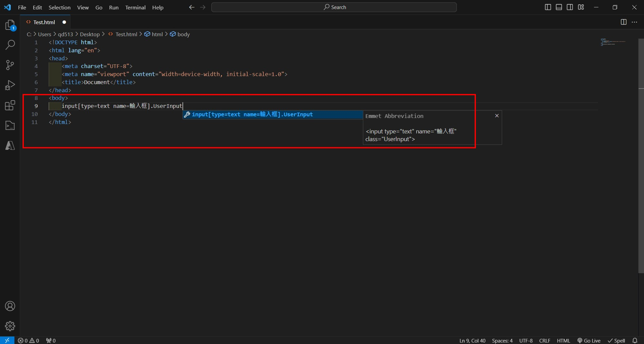Image resolution: width=644 pixels, height=344 pixels.
Task: Change indentation via Spaces: 4
Action: point(502,340)
